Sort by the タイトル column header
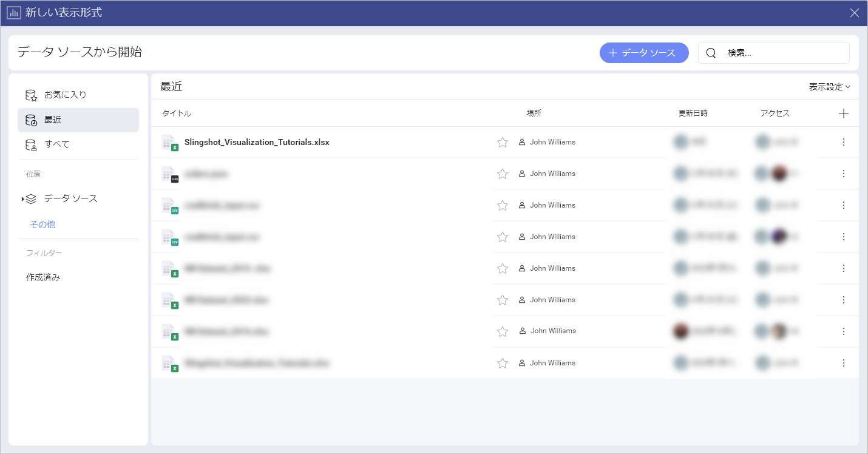The image size is (868, 454). click(x=177, y=113)
